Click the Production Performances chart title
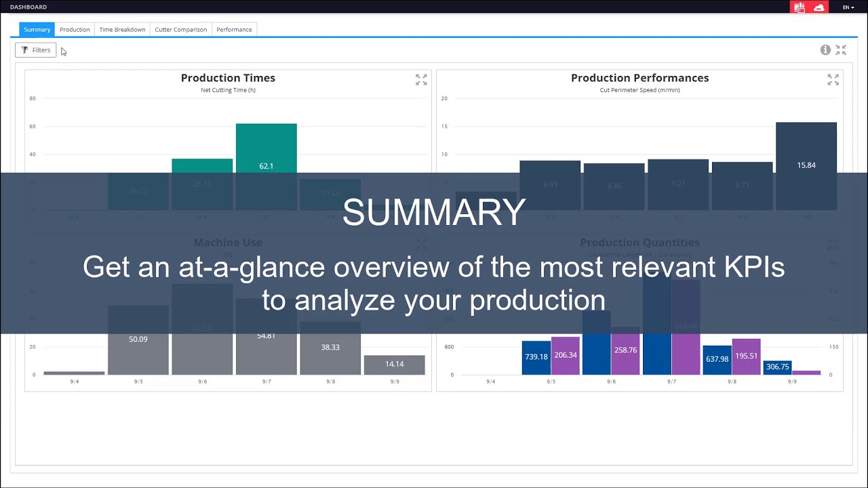Viewport: 868px width, 488px height. pos(640,78)
